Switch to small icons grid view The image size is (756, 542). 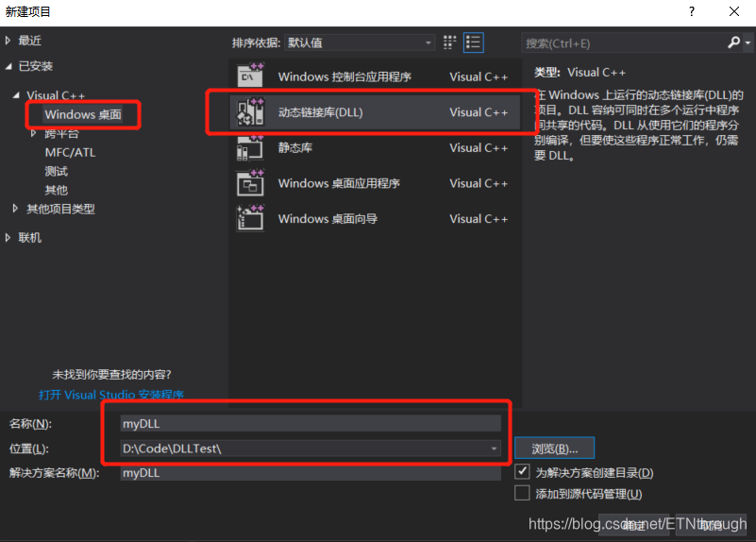[x=449, y=42]
